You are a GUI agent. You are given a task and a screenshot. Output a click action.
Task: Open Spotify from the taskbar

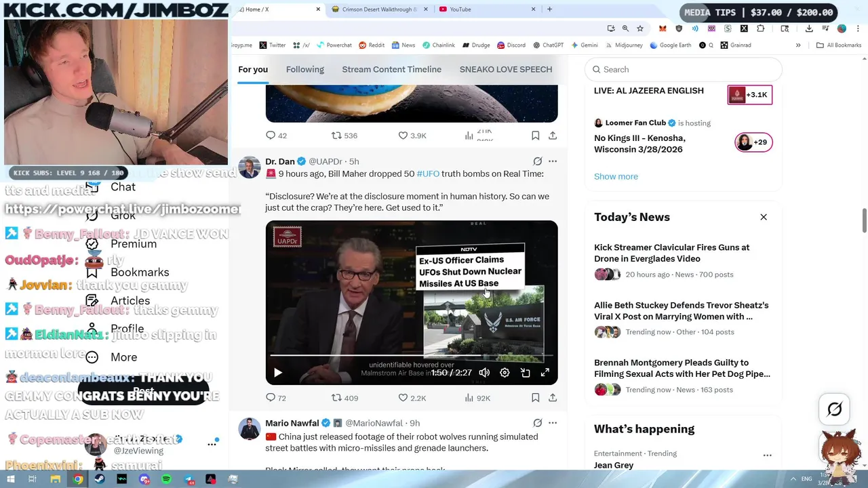click(x=166, y=479)
